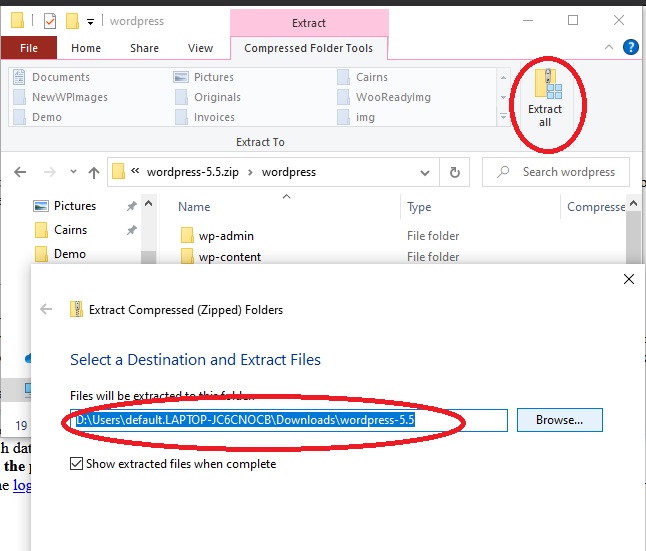Extract to the WooReadyImg folder
646x551 pixels.
click(x=384, y=97)
